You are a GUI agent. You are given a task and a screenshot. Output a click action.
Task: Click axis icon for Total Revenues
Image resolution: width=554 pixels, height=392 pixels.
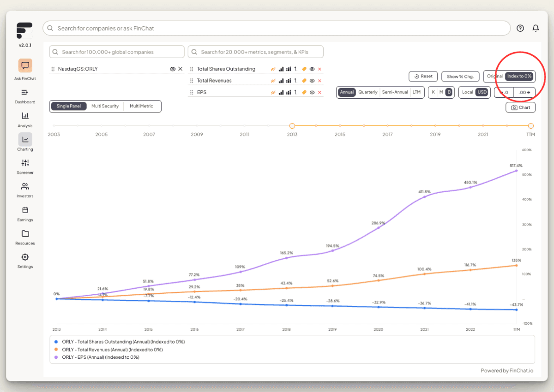click(x=296, y=81)
